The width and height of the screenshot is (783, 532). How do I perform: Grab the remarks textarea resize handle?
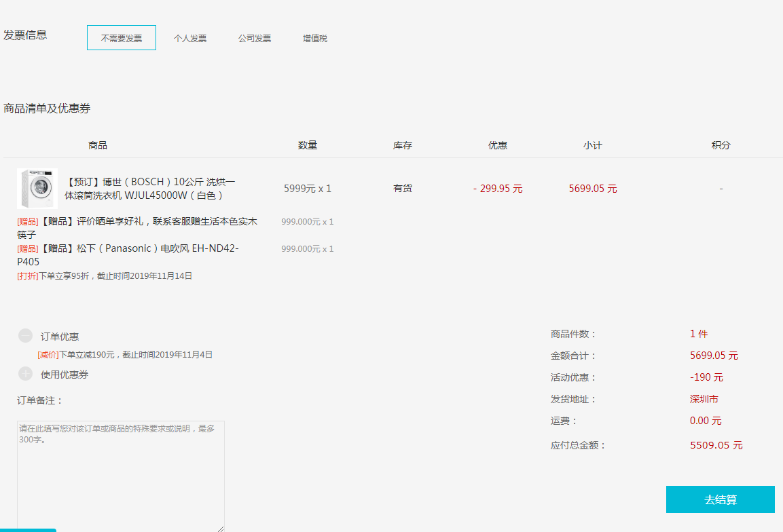[x=221, y=529]
